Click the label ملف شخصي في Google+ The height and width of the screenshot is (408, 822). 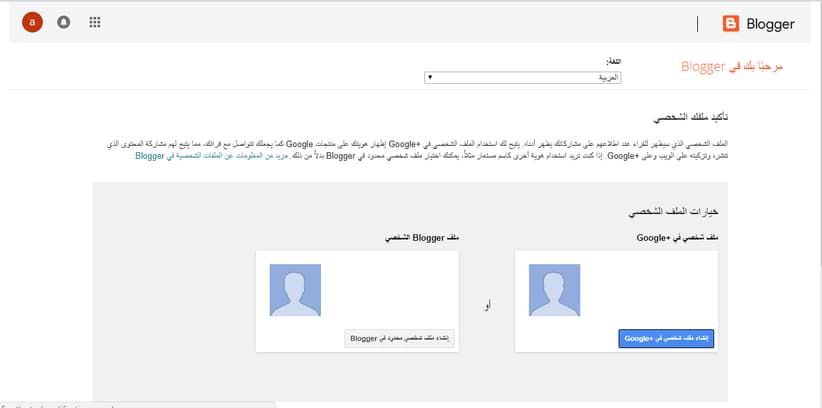click(677, 238)
